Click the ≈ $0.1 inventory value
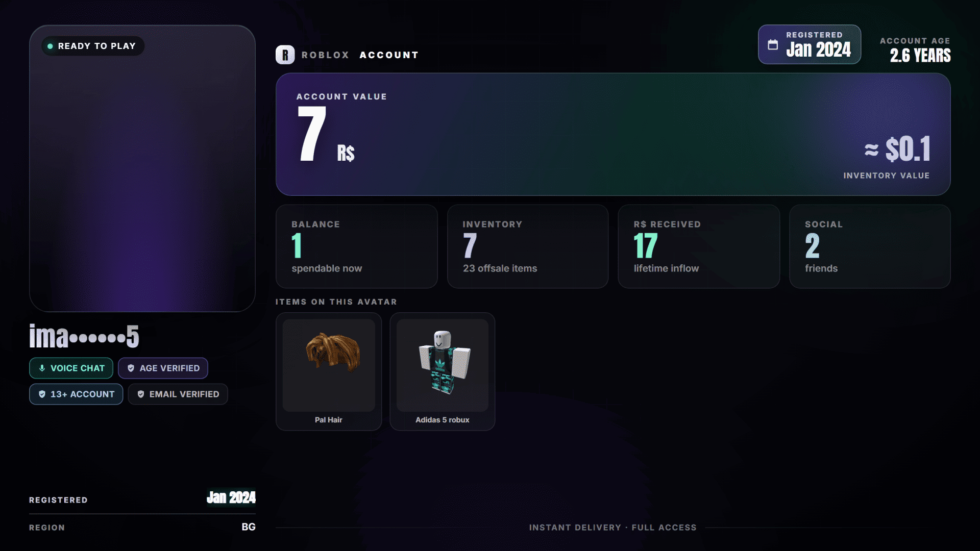The width and height of the screenshot is (980, 551). (897, 149)
